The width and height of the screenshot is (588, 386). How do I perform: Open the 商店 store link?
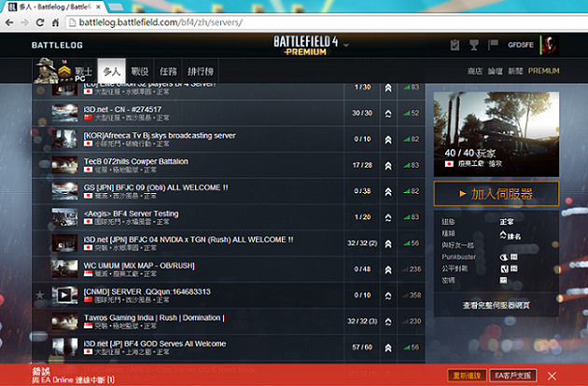pos(475,71)
